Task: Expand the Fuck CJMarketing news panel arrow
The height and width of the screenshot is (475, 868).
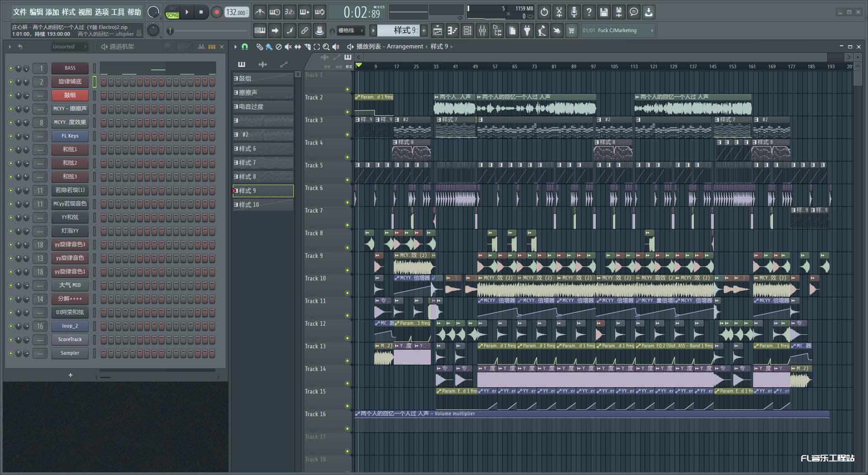Action: (652, 30)
